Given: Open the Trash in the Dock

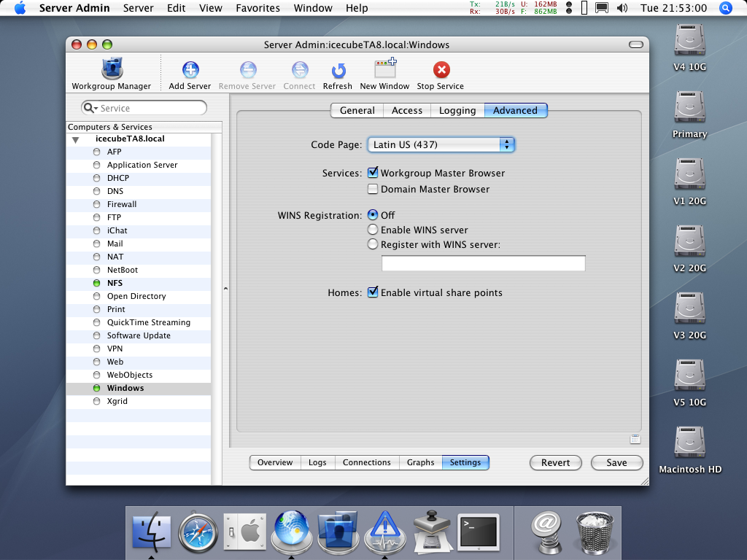Looking at the screenshot, I should click(x=594, y=532).
